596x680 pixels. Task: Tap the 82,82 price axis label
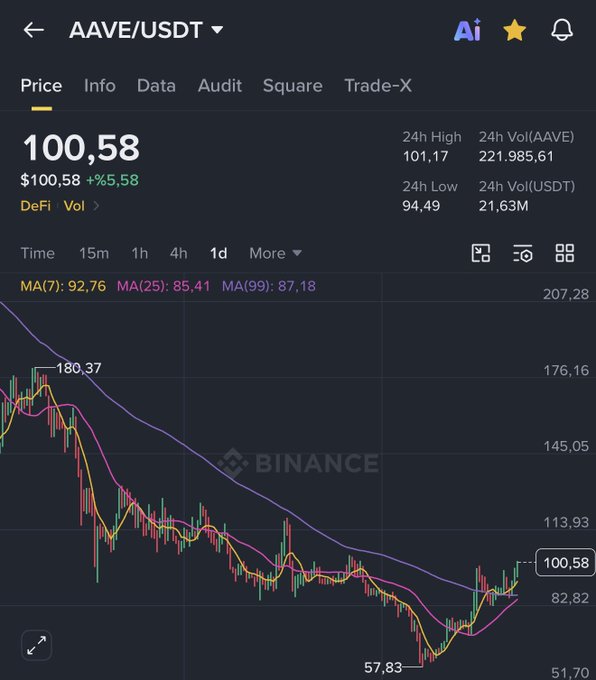[x=570, y=598]
